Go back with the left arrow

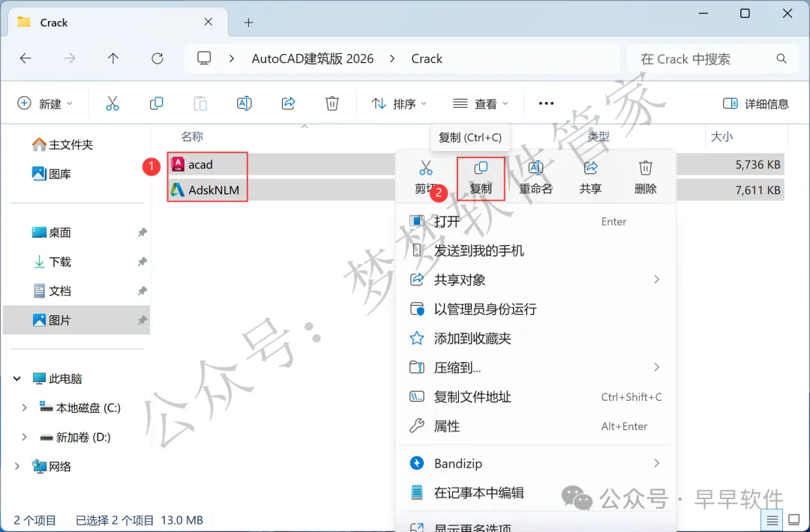25,58
